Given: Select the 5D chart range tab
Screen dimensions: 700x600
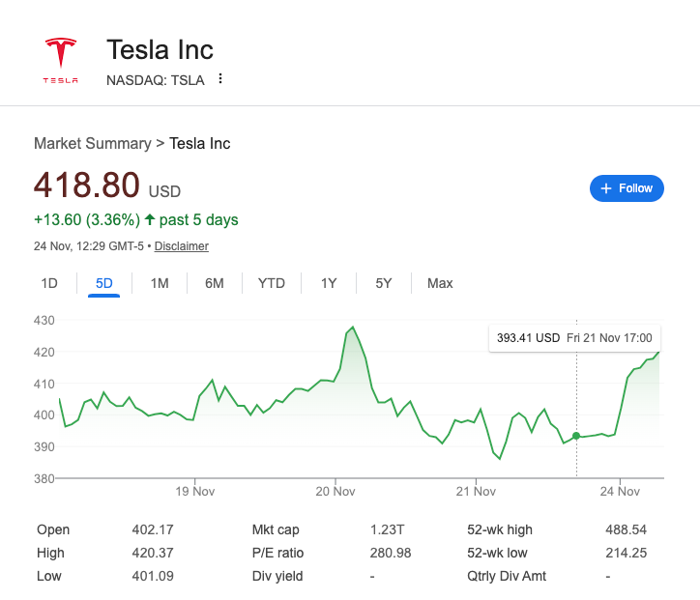Looking at the screenshot, I should pyautogui.click(x=104, y=283).
